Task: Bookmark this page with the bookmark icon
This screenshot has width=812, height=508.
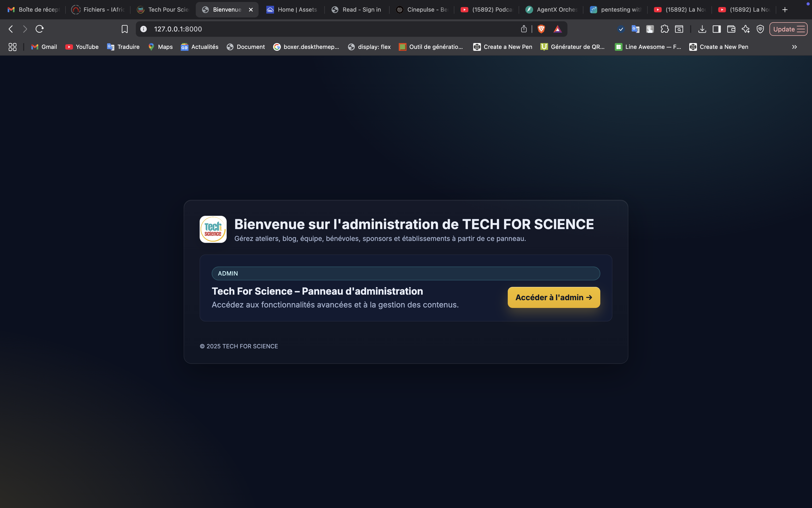Action: (124, 29)
